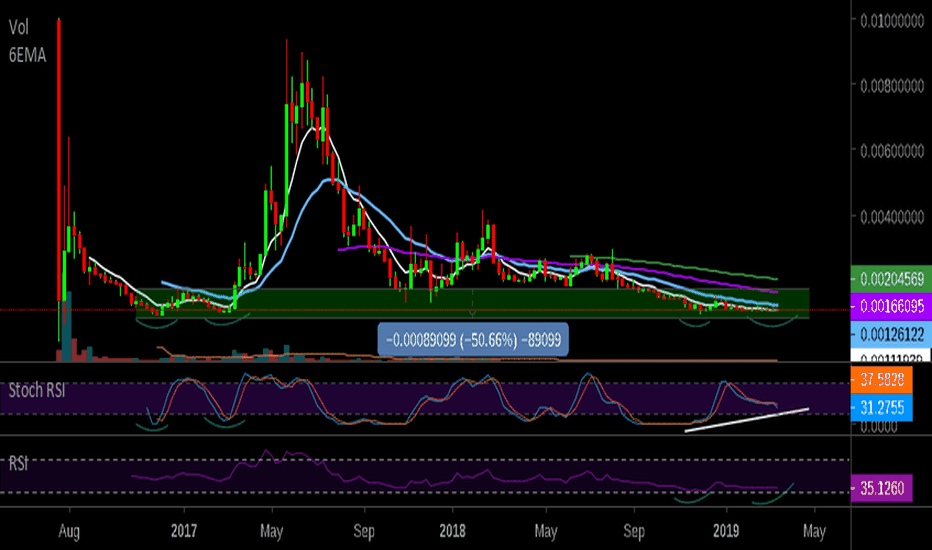932x550 pixels.
Task: Click the 0.0000 Stoch axis label
Action: pyautogui.click(x=879, y=427)
